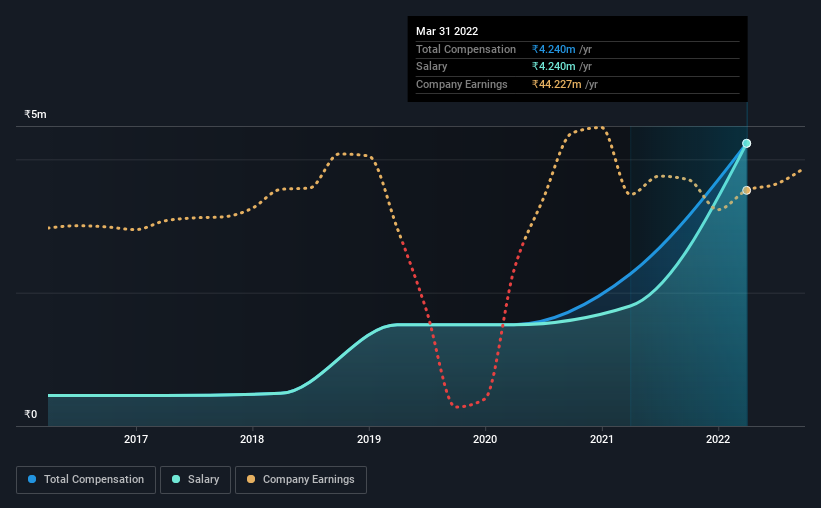Select the 2020 x-axis label

tap(485, 439)
